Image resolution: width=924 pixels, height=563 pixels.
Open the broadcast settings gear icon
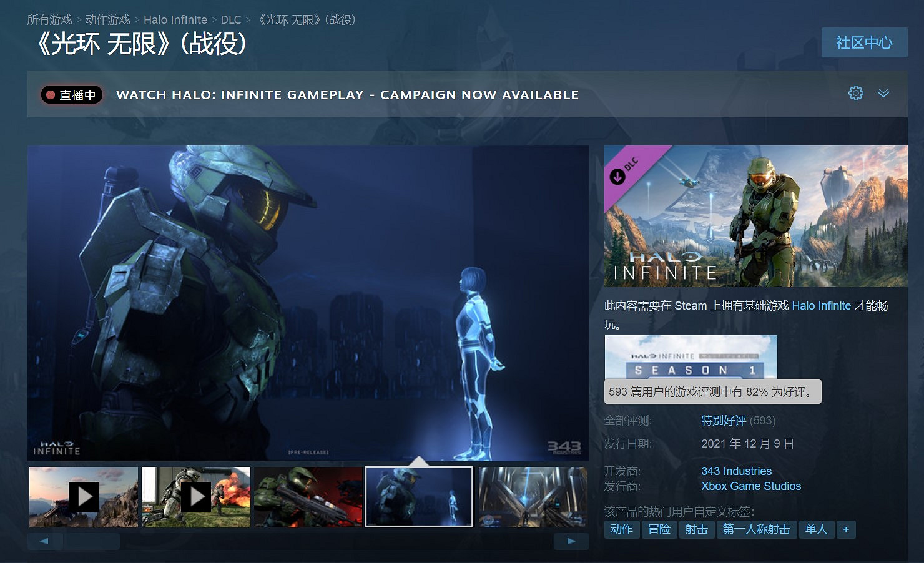pyautogui.click(x=855, y=93)
